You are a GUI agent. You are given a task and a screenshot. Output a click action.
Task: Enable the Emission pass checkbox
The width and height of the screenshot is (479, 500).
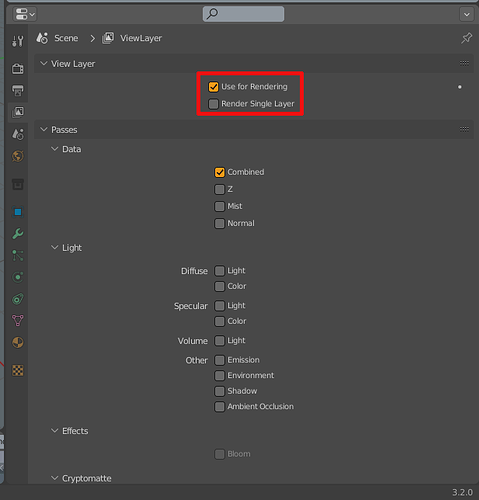click(219, 360)
